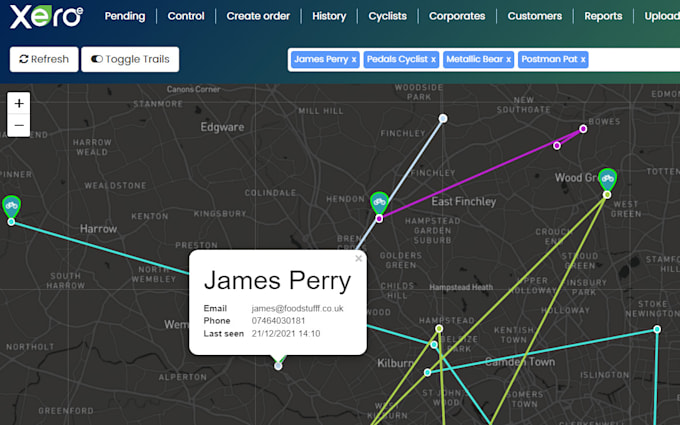Open the Control page
Viewport: 680px width, 425px height.
(186, 16)
